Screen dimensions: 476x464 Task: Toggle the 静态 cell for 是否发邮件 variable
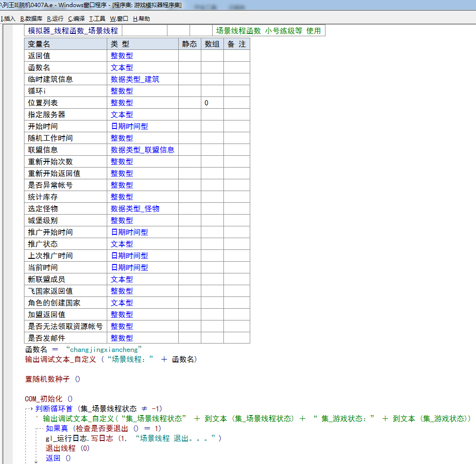tap(190, 338)
